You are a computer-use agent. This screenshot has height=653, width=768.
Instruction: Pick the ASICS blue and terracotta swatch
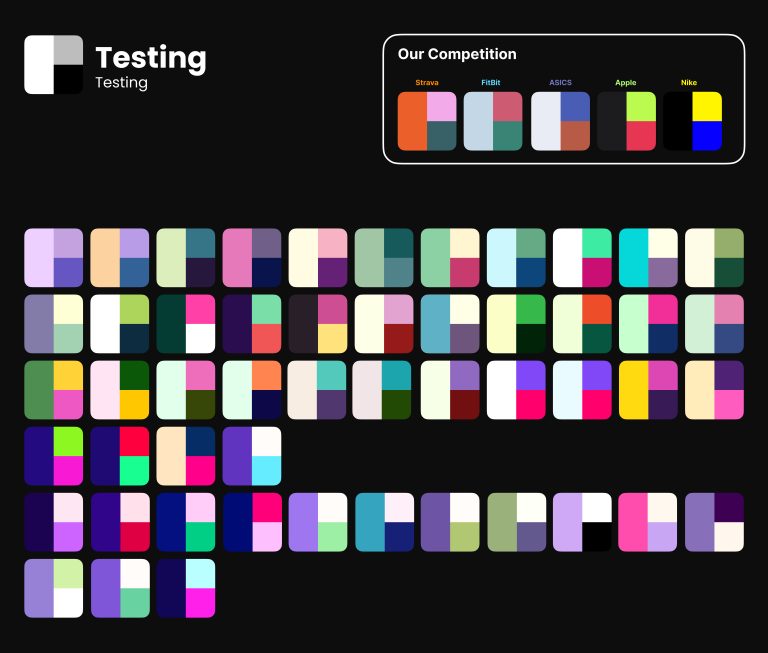point(560,121)
